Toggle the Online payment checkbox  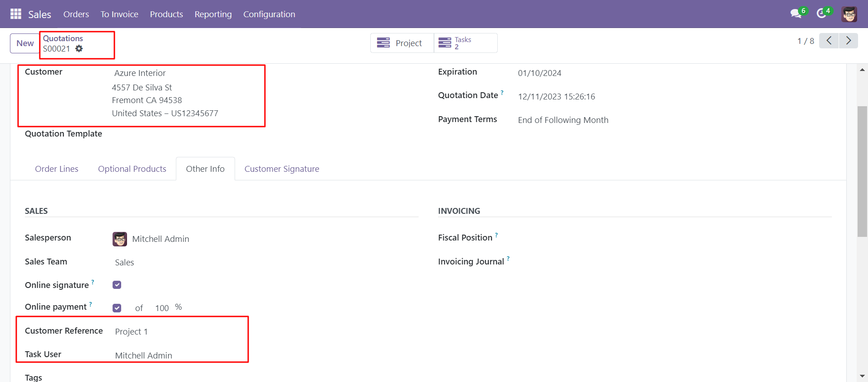(117, 308)
